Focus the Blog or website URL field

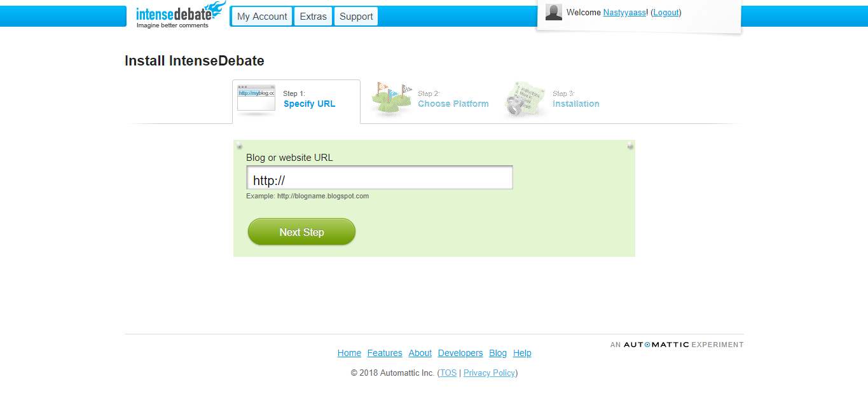click(380, 177)
